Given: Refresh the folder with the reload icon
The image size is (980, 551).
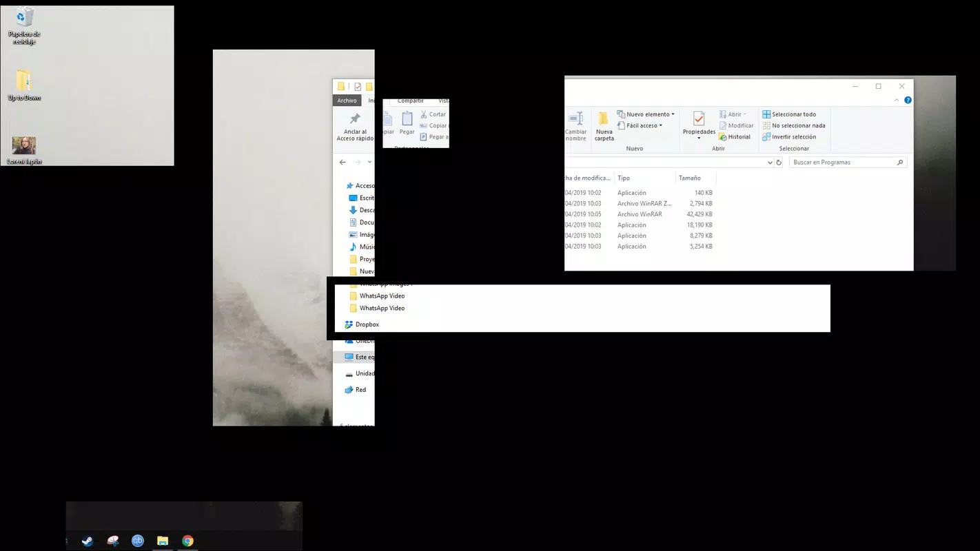Looking at the screenshot, I should coord(779,163).
